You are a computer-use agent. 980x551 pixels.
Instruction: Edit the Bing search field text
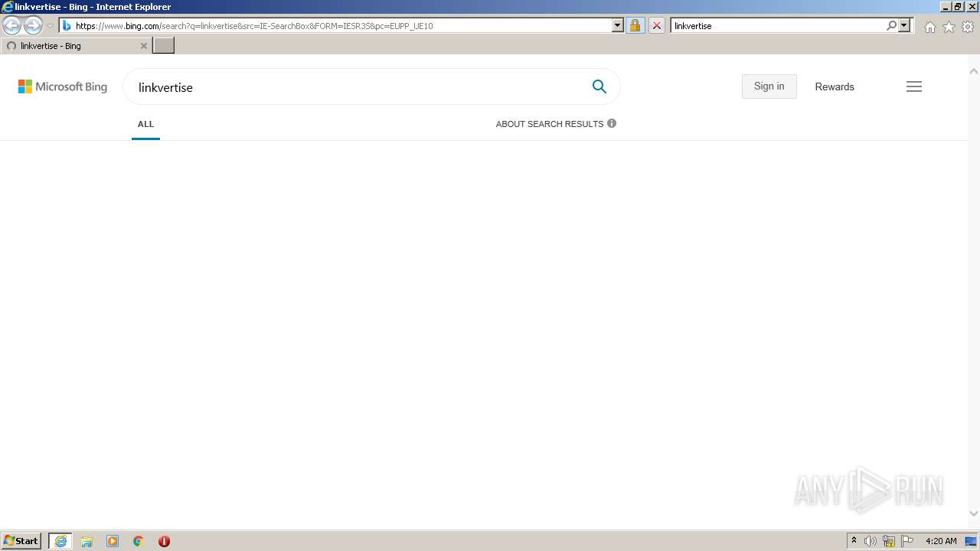coord(356,87)
